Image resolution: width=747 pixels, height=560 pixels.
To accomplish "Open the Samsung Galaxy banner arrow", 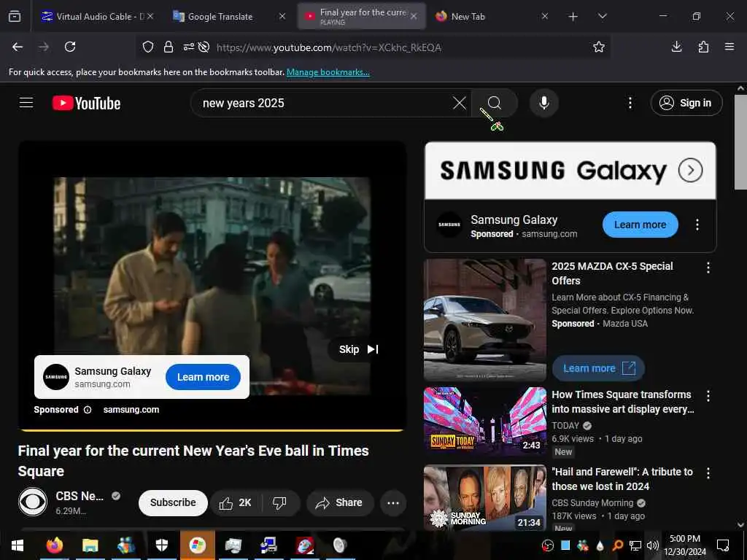I will (x=690, y=170).
